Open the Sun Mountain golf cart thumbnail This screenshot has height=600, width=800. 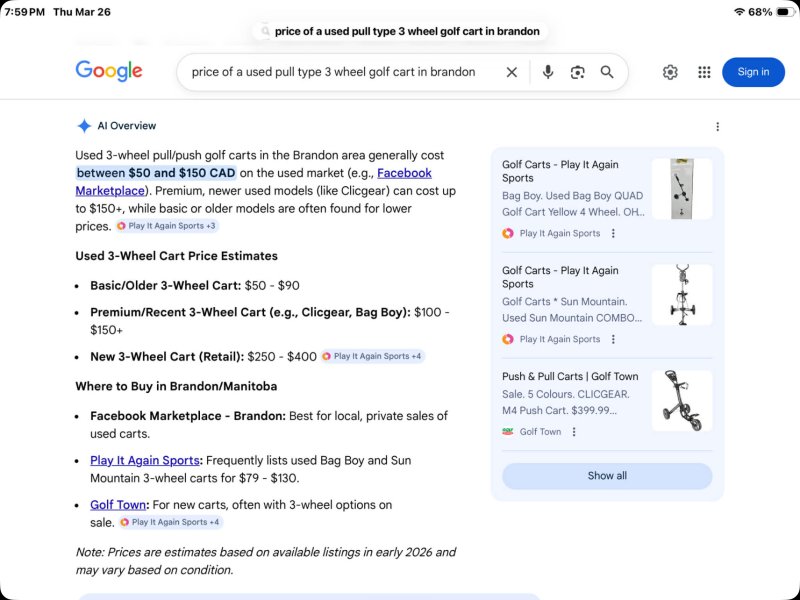click(x=682, y=295)
